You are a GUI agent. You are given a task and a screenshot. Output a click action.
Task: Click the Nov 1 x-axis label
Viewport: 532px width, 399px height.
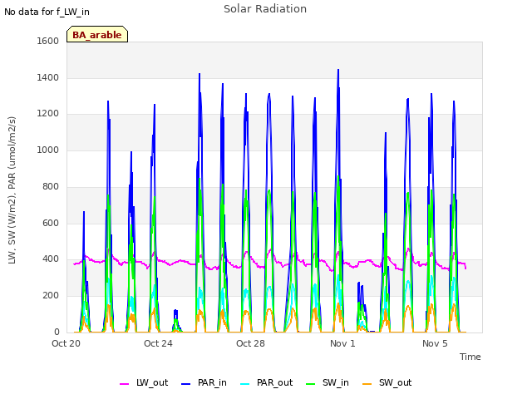coord(342,343)
